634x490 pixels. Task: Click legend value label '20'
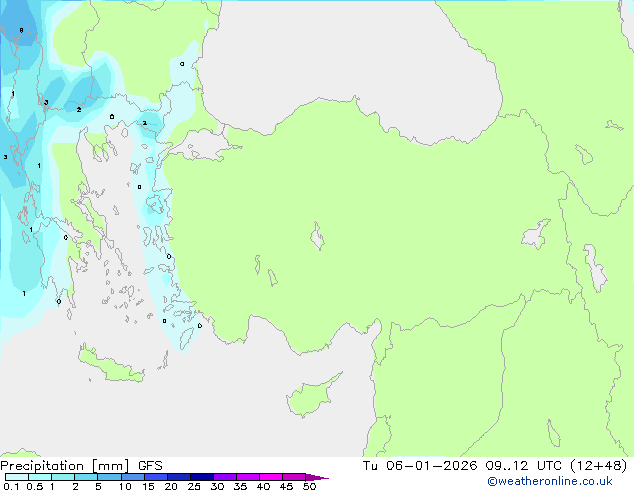[x=171, y=486]
